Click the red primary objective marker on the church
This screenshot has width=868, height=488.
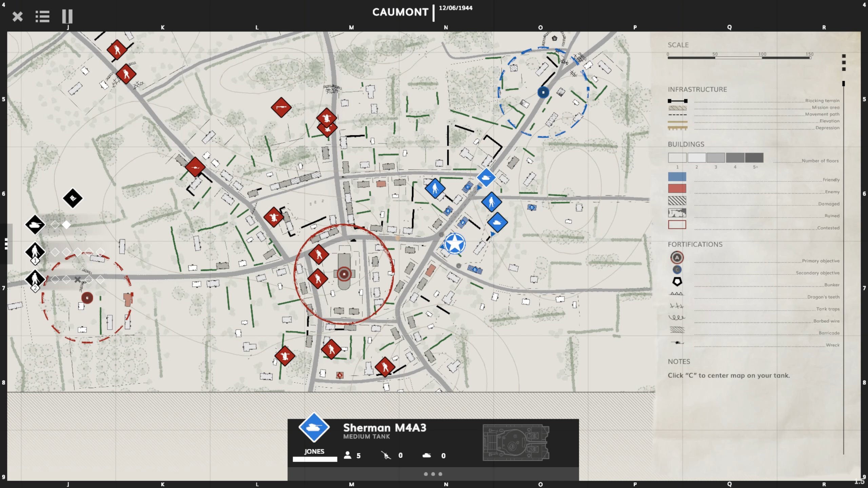point(344,274)
